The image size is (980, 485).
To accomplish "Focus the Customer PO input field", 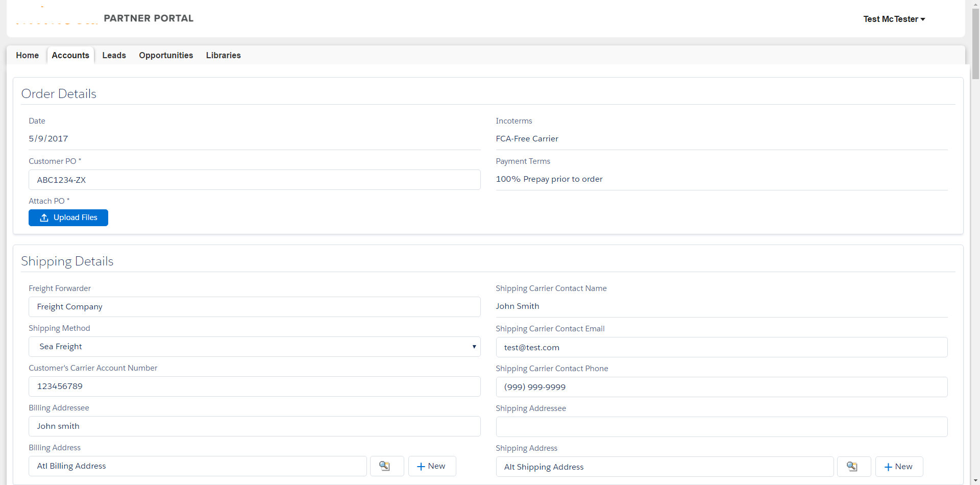I will click(254, 180).
